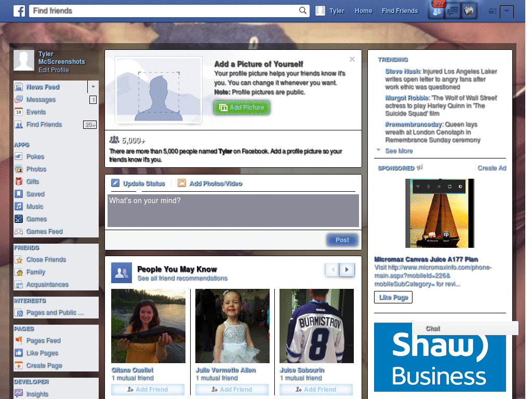Click the Photos app icon
Viewport: 532px width, 399px height.
pos(19,169)
